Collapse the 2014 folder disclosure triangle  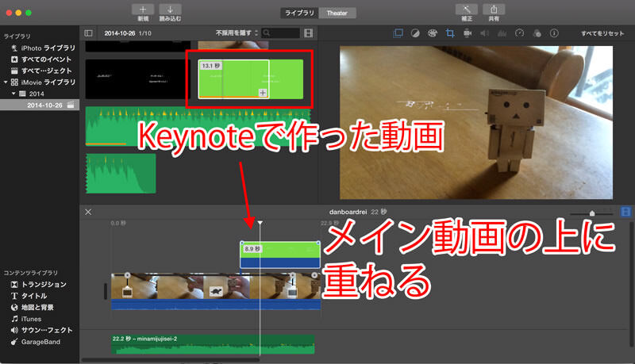(13, 94)
